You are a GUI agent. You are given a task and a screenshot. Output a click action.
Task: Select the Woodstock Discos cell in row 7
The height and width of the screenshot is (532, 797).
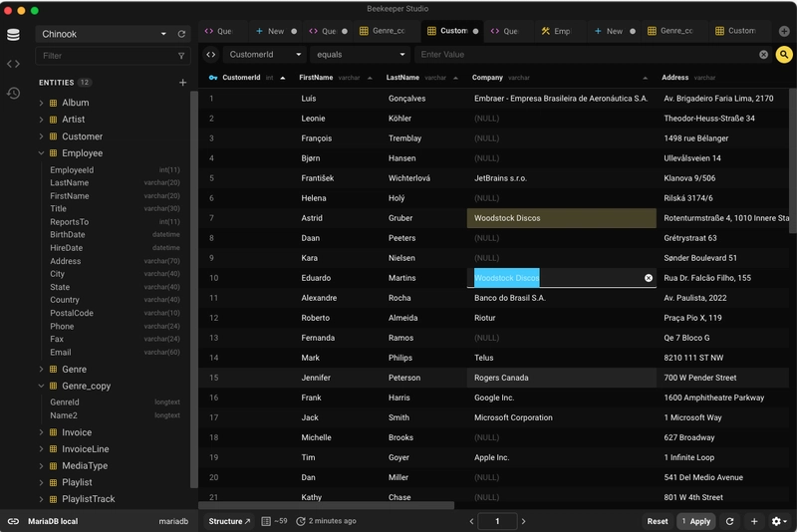click(561, 218)
